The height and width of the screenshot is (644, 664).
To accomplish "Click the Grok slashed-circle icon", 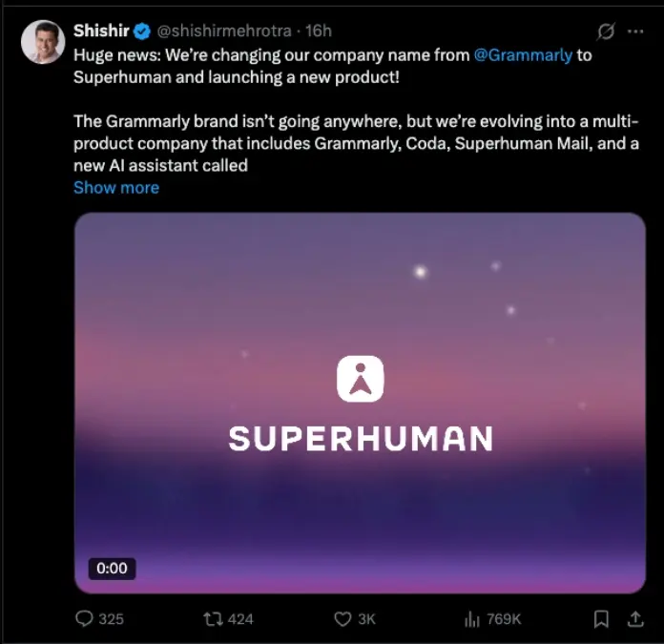I will pyautogui.click(x=606, y=31).
